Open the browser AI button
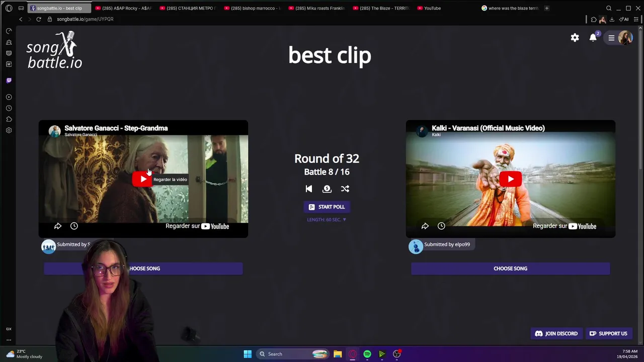The width and height of the screenshot is (644, 362). pos(624,19)
